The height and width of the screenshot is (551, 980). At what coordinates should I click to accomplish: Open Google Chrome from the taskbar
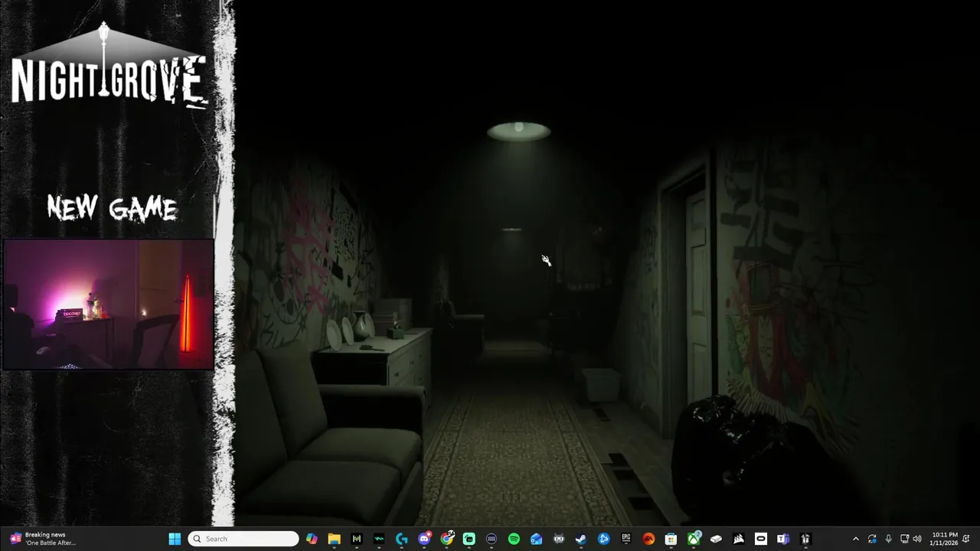point(446,539)
